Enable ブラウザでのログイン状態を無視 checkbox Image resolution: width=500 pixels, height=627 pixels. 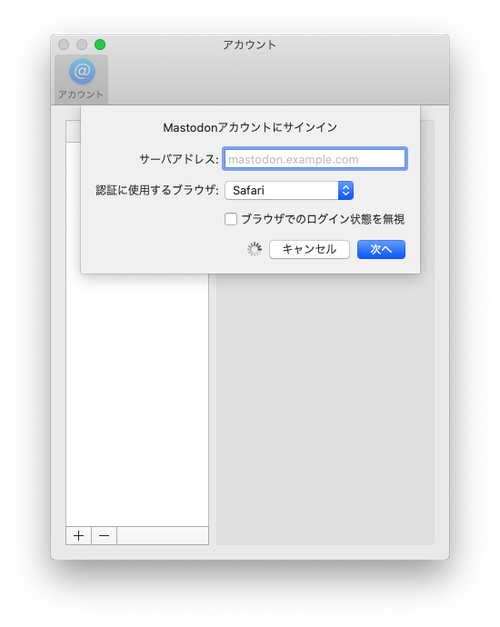click(230, 219)
